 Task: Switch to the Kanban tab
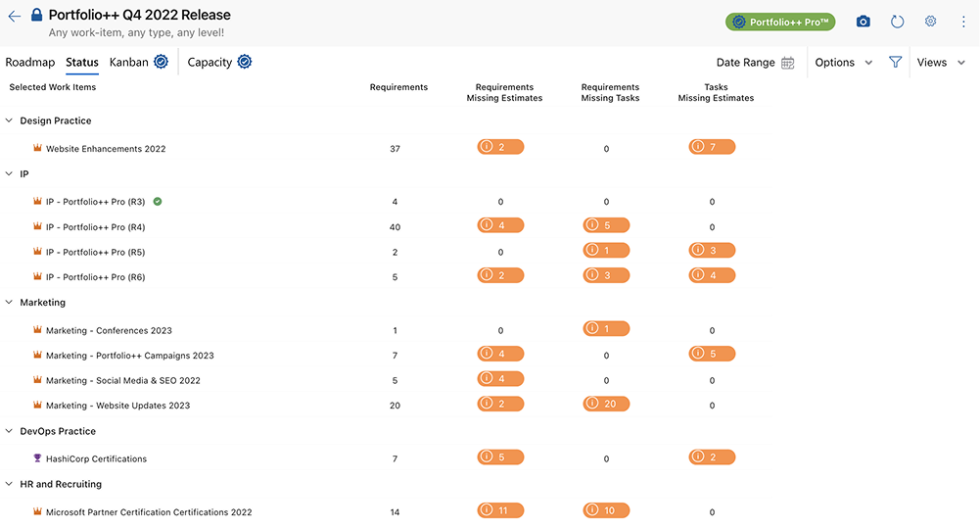tap(128, 63)
